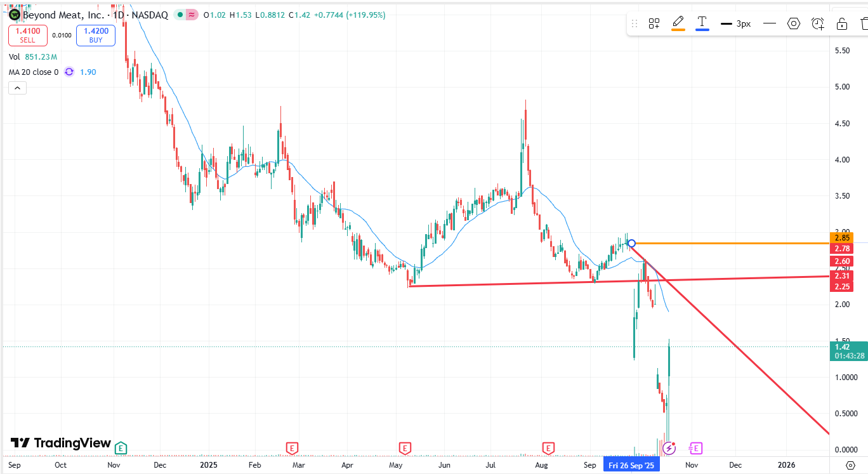Click the TradingView logo
The image size is (868, 474).
pos(61,443)
